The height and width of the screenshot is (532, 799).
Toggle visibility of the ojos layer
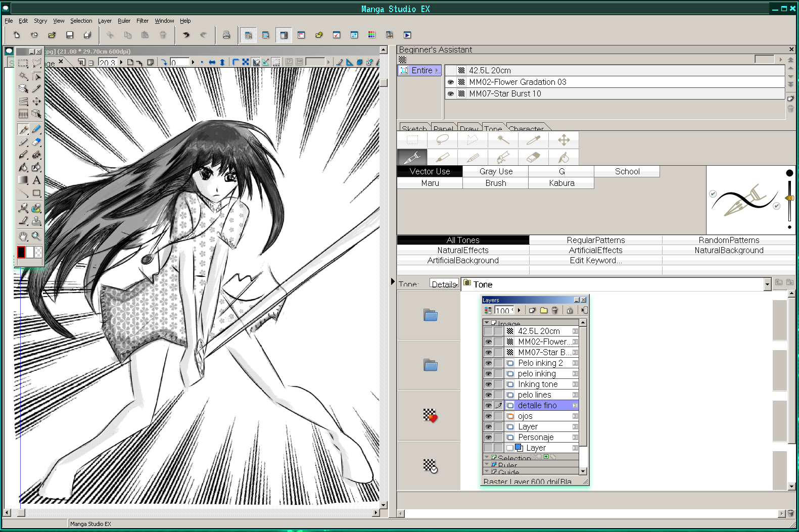point(488,416)
